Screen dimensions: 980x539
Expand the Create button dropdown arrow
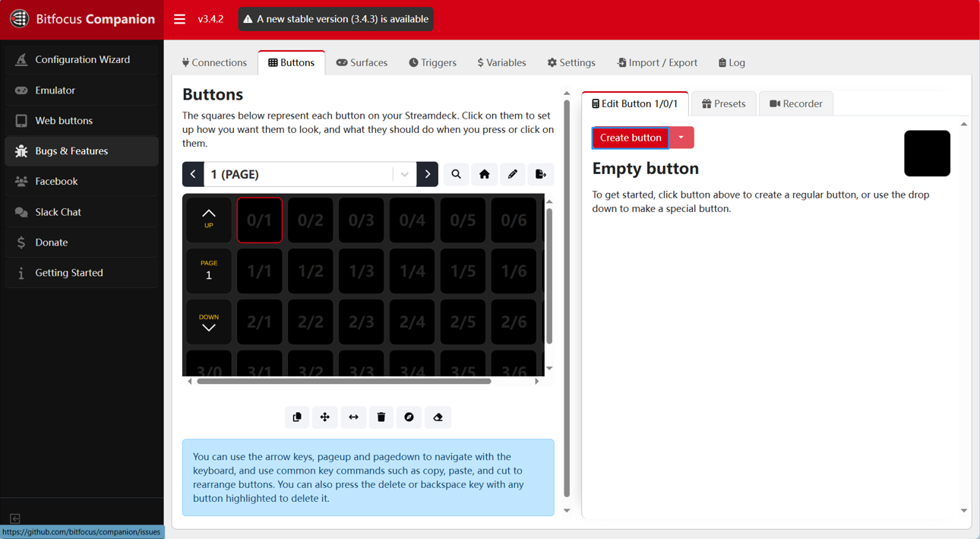(x=681, y=138)
